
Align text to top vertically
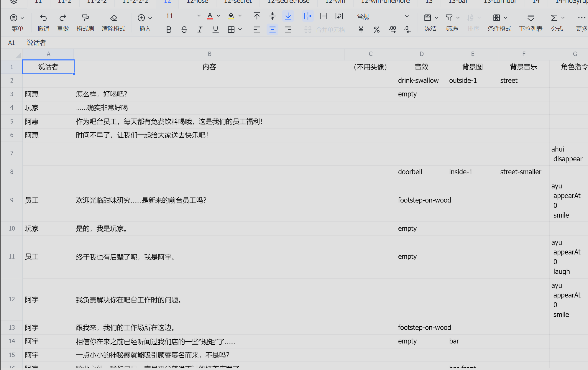257,16
